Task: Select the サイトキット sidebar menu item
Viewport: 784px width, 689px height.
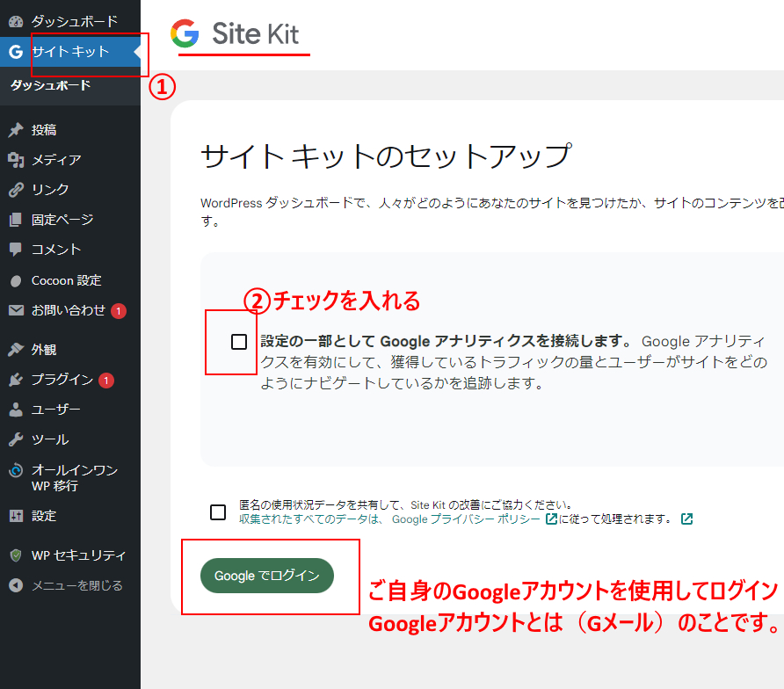Action: point(70,53)
